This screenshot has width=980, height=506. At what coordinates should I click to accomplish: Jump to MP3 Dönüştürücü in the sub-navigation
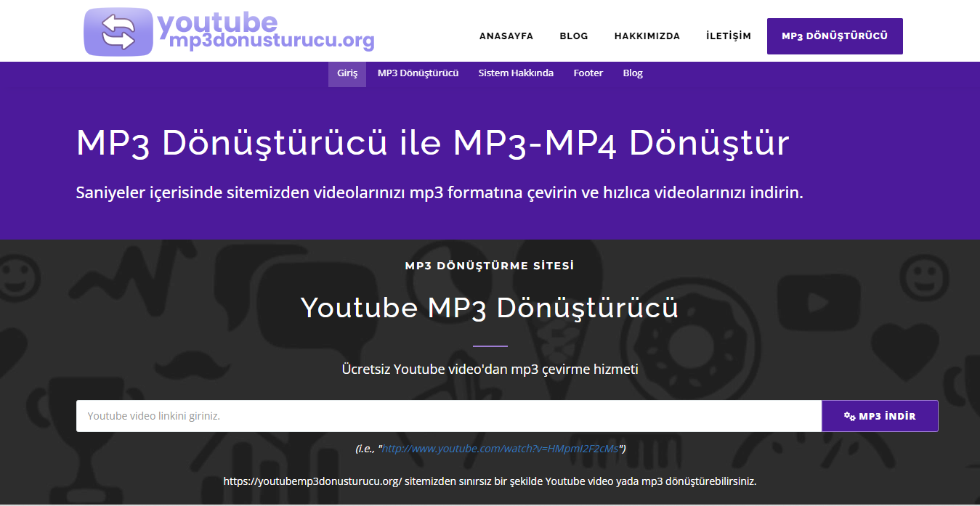click(418, 73)
